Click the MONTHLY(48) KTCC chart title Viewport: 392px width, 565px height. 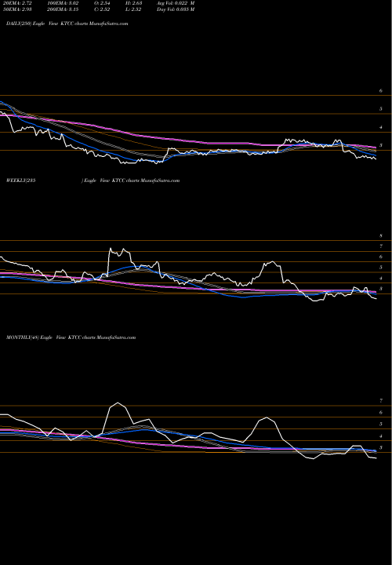pos(71,337)
